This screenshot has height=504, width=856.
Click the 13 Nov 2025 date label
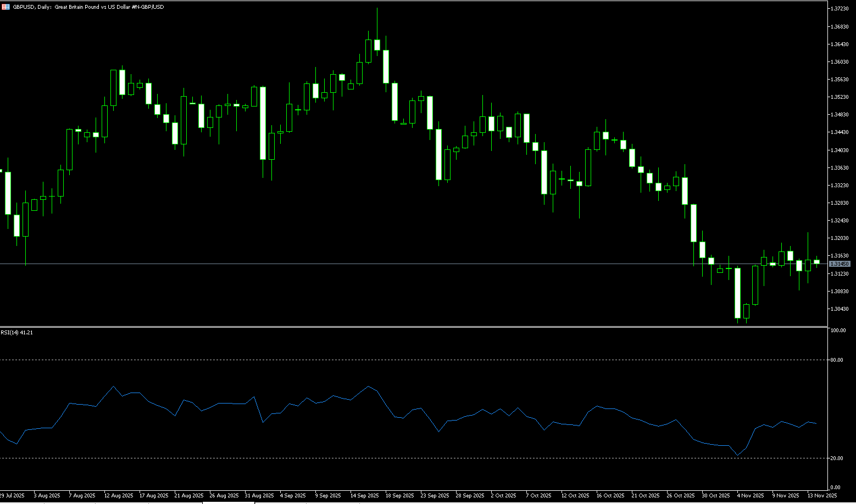pyautogui.click(x=822, y=495)
